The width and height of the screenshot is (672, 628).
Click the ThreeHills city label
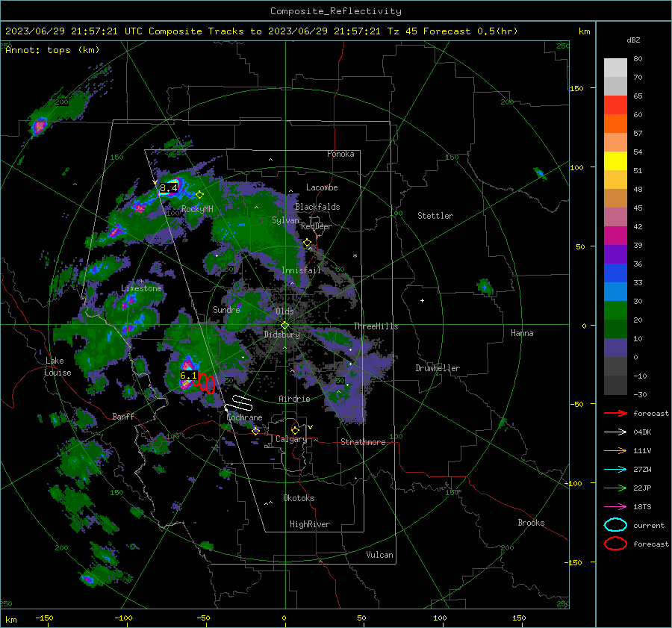pyautogui.click(x=376, y=326)
